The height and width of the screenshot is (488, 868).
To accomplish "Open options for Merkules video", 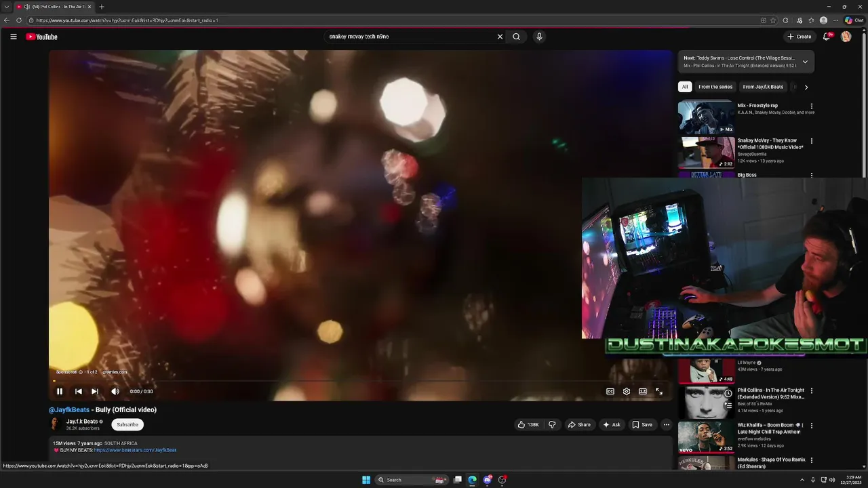I will click(811, 460).
